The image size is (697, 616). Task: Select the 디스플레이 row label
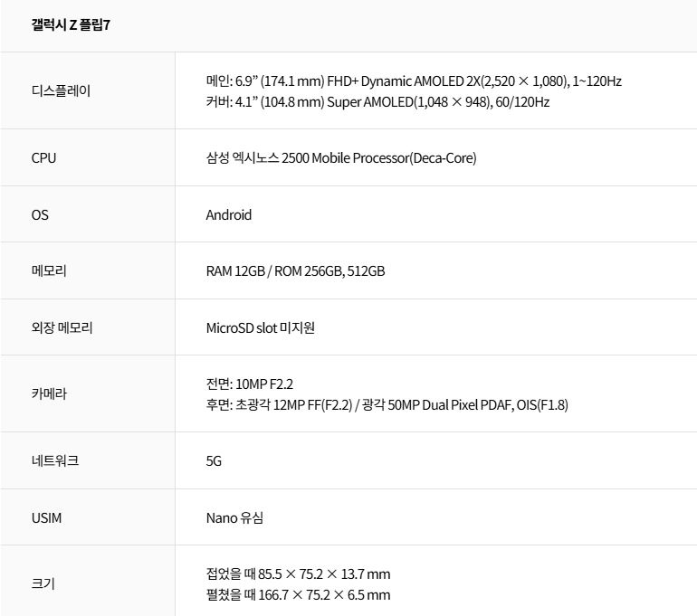tap(61, 90)
